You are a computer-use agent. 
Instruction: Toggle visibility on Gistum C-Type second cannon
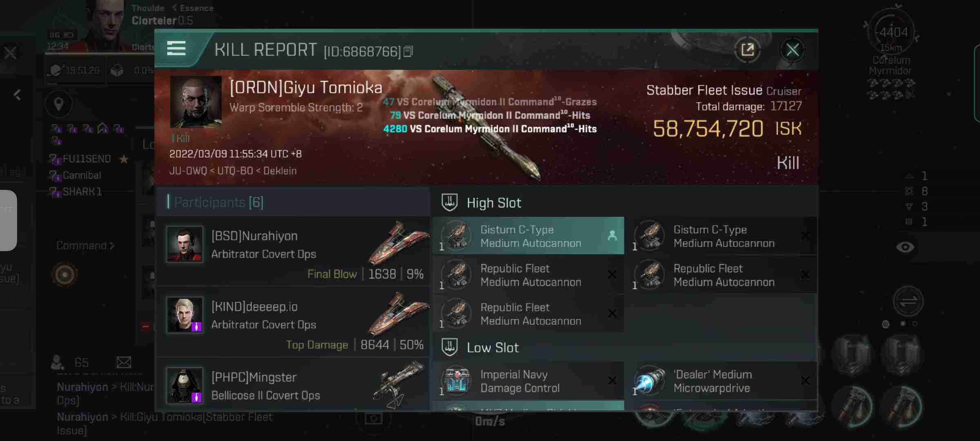coord(806,236)
